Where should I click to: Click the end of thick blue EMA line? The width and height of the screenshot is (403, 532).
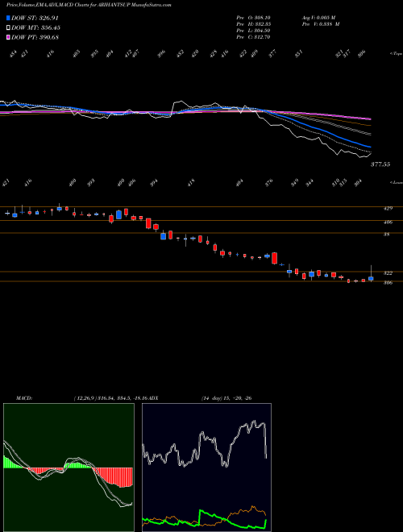(x=370, y=147)
